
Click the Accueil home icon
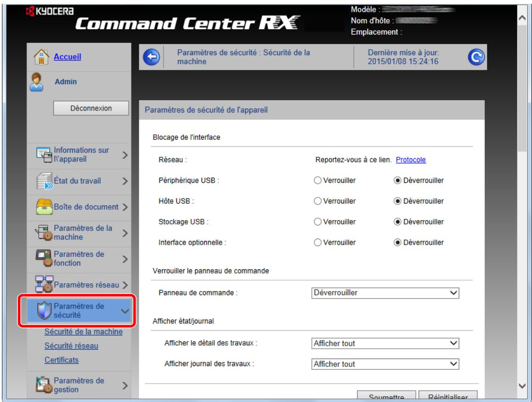[x=41, y=57]
